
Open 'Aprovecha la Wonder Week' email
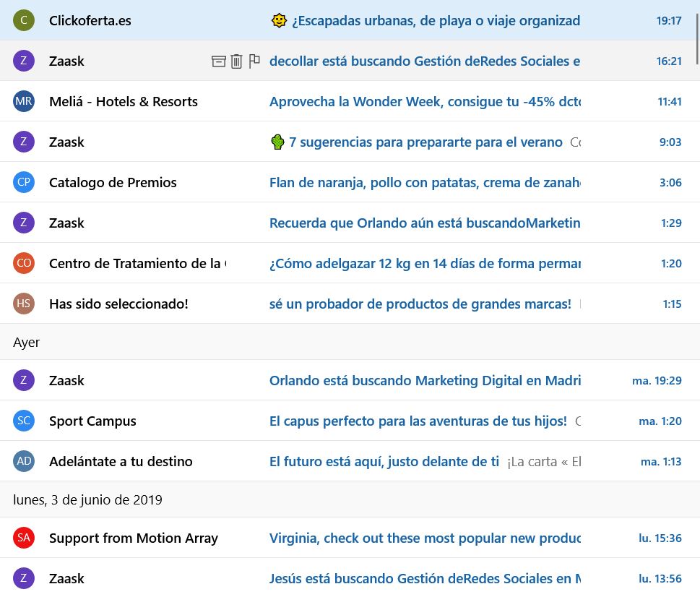(x=425, y=101)
